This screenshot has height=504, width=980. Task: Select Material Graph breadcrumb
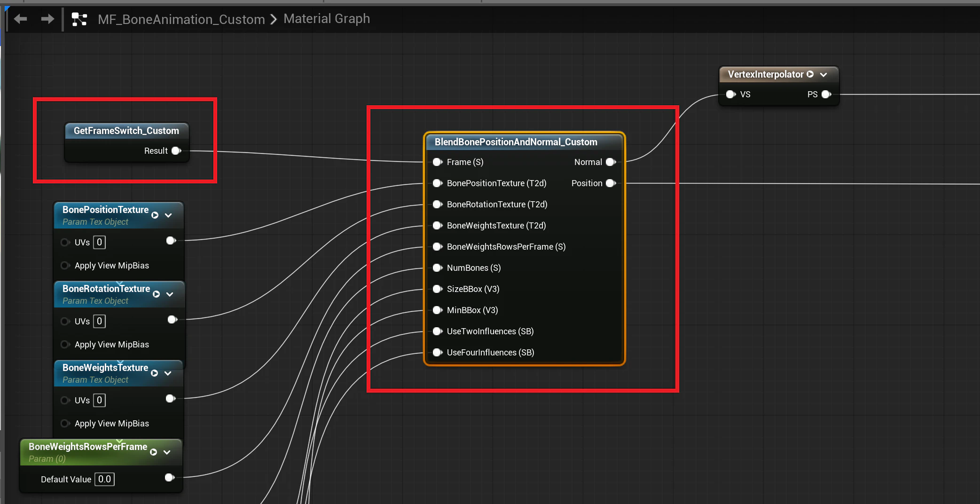click(x=327, y=19)
